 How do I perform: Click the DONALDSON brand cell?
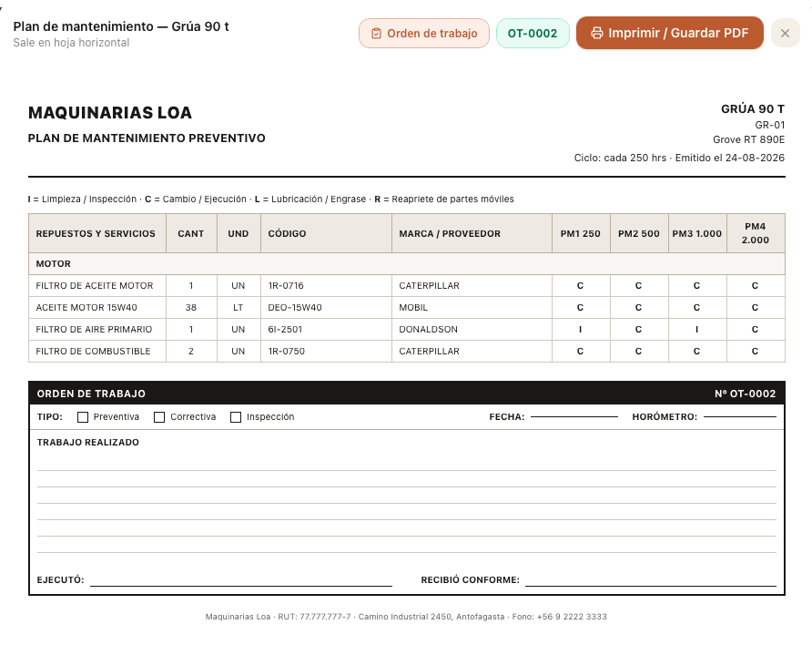[472, 330]
